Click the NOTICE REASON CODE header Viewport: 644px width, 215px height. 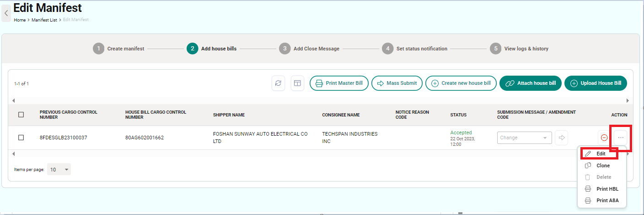pos(413,115)
